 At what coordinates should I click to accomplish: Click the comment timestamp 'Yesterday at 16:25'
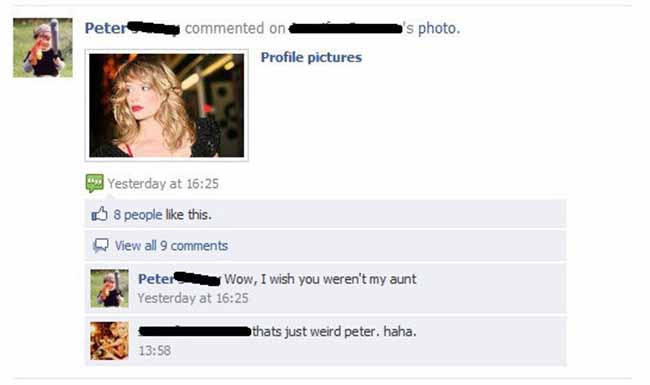coord(193,298)
